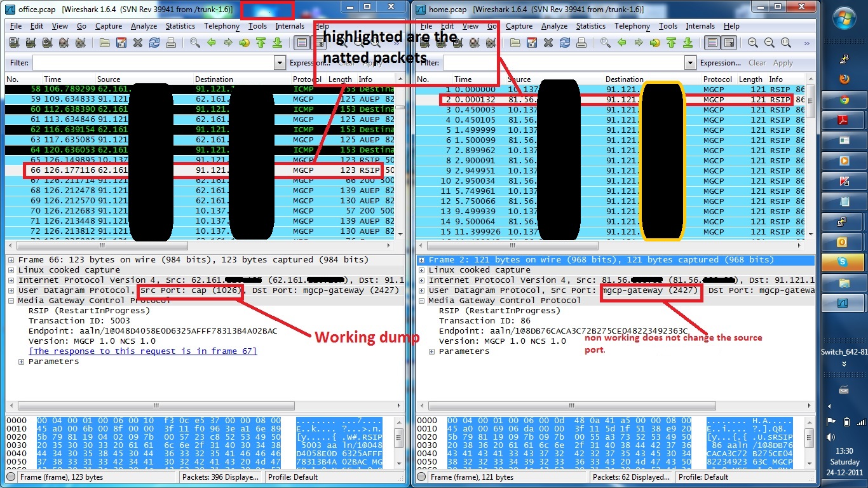Open the Internals menu in home.pcap
Screen dimensions: 868x488
(701, 26)
